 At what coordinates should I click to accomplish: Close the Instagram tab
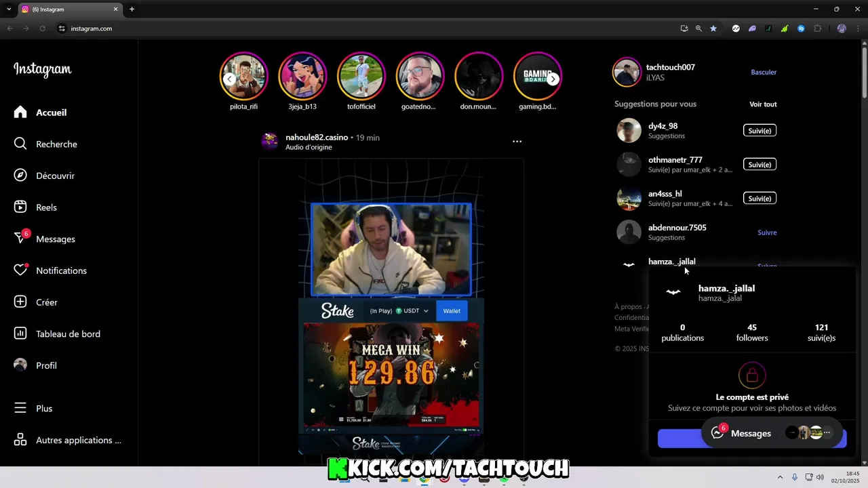pyautogui.click(x=115, y=9)
